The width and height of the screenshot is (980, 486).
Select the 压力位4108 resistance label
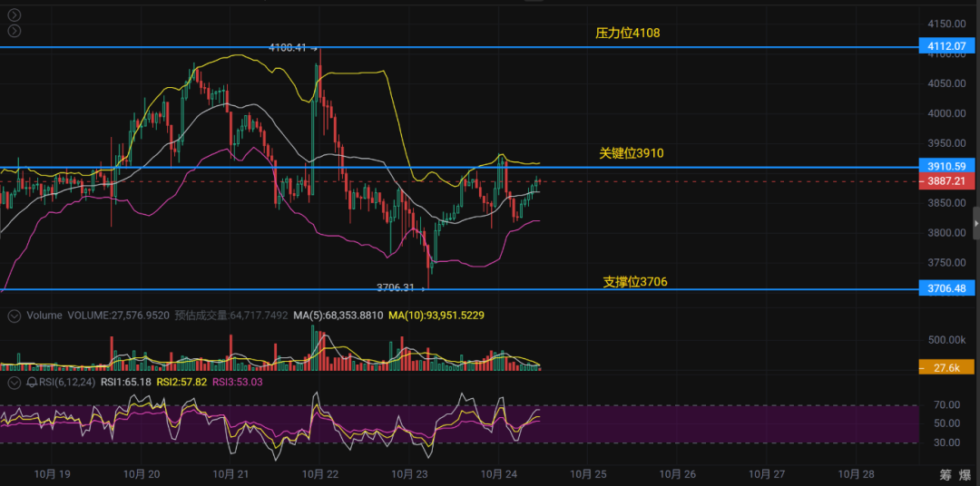point(627,33)
